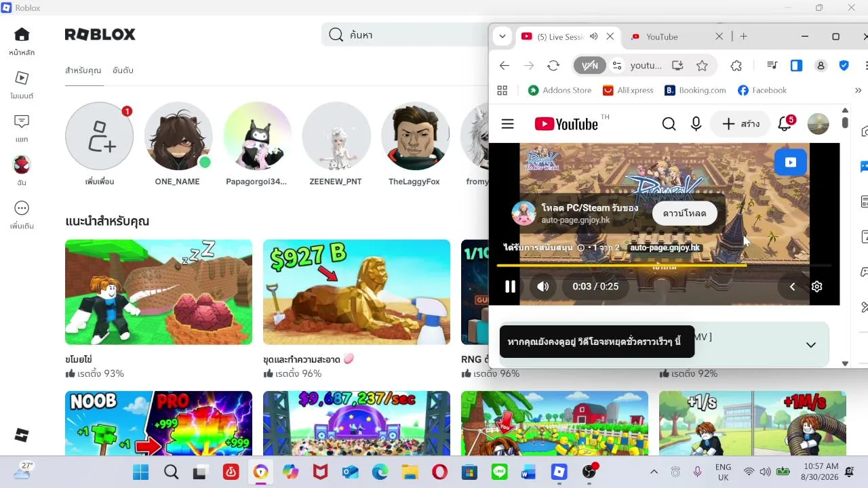Open friend ZEENEW_PNT's avatar
868x488 pixels.
336,136
